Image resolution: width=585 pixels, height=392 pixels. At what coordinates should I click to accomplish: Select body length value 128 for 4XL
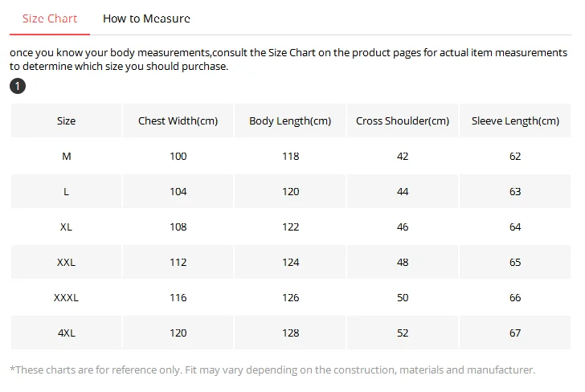pyautogui.click(x=290, y=333)
